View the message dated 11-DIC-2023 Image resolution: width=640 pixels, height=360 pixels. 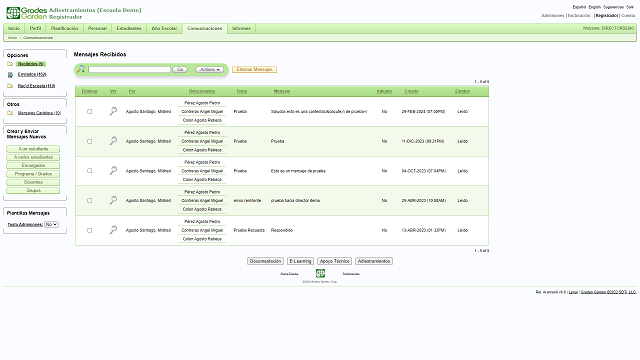(x=113, y=141)
